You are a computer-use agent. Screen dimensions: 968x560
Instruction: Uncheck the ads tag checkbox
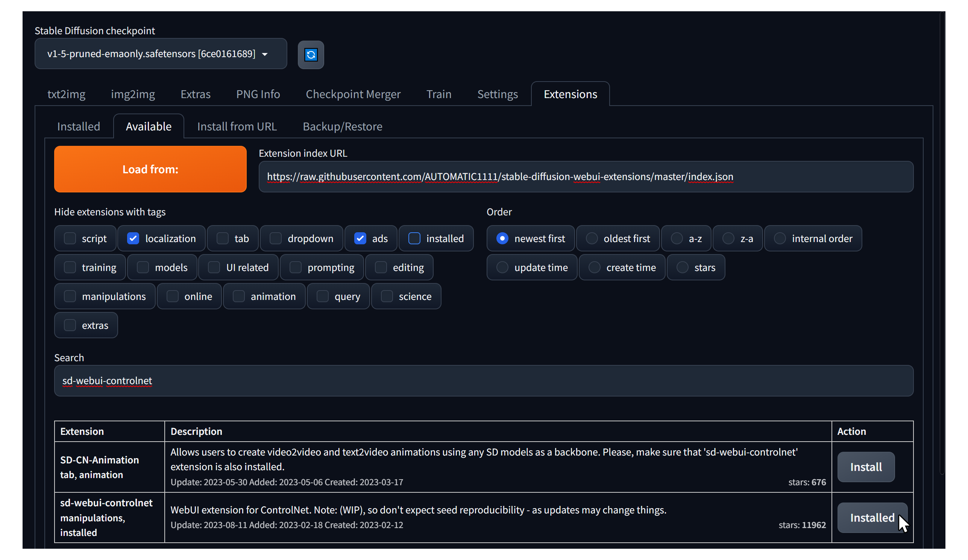click(360, 238)
